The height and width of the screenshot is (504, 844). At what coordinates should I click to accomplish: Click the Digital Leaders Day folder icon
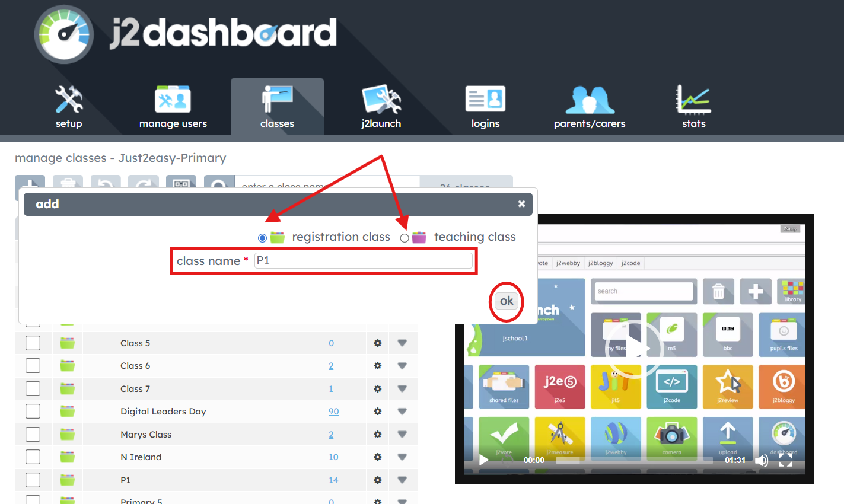pos(68,411)
